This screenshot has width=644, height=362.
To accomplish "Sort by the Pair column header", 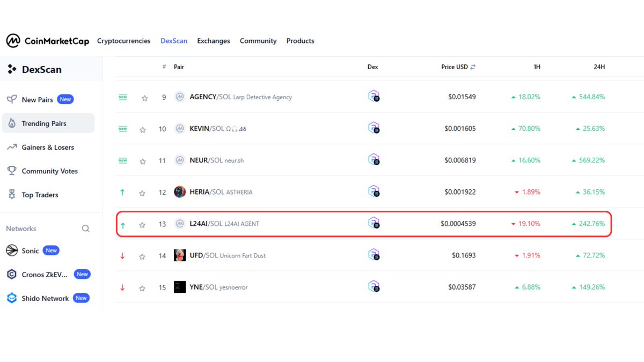I will pyautogui.click(x=179, y=67).
